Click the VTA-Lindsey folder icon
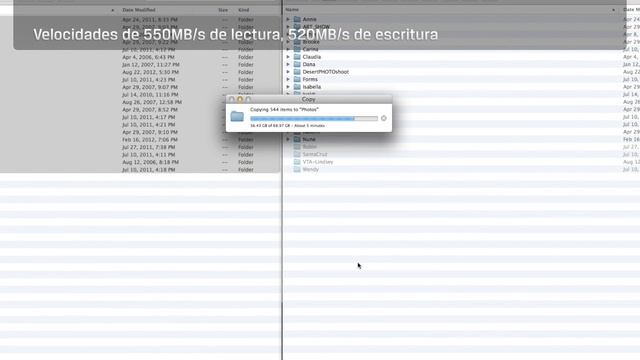The height and width of the screenshot is (360, 640). pyautogui.click(x=297, y=162)
